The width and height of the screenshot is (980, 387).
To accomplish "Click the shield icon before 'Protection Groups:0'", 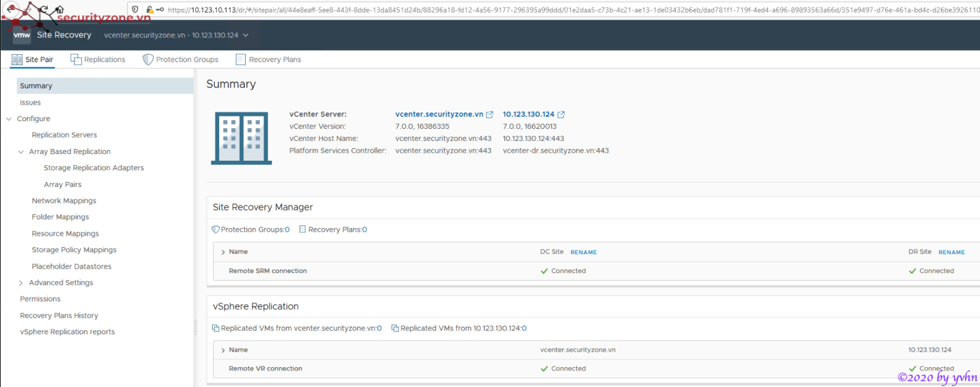I will pyautogui.click(x=216, y=229).
